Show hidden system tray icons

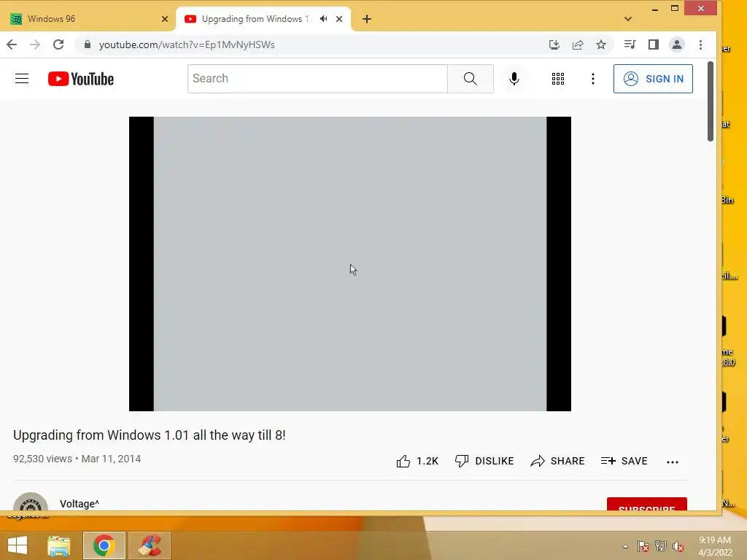[x=625, y=546]
